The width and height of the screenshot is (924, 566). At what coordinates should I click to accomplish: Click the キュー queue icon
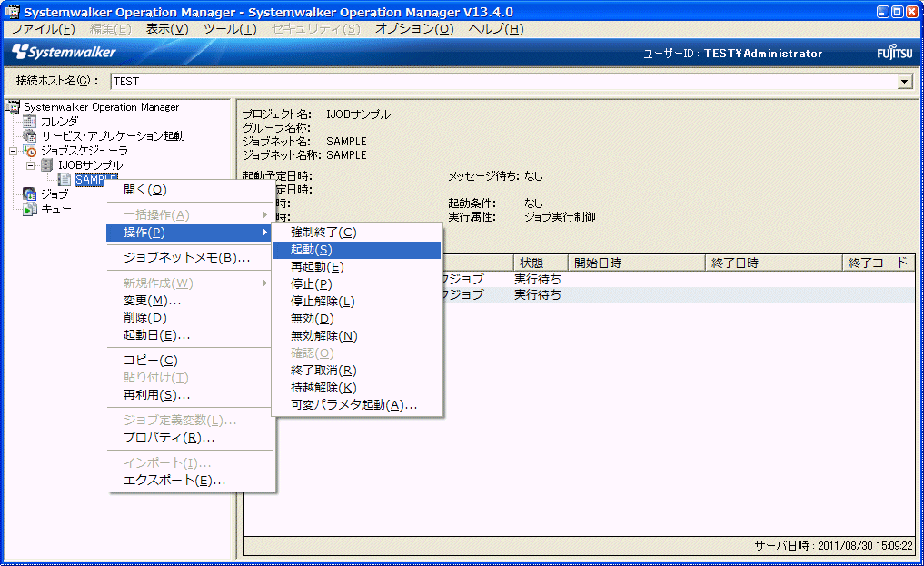coord(29,209)
